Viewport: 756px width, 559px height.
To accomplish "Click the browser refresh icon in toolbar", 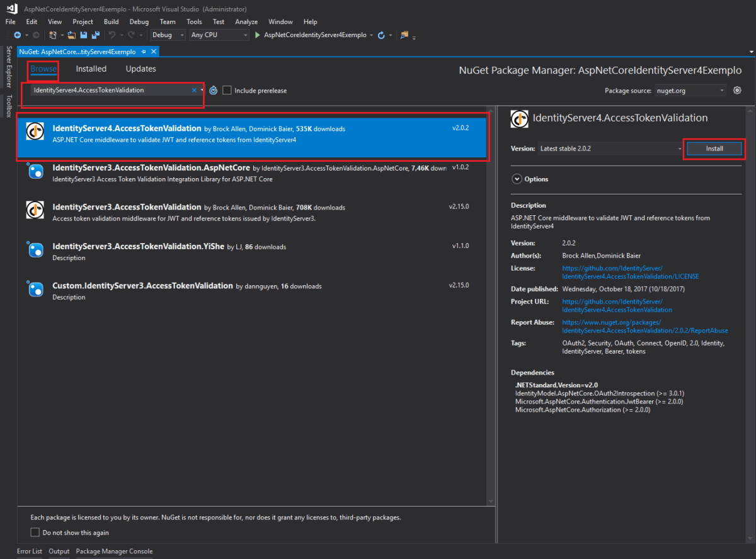I will (381, 35).
